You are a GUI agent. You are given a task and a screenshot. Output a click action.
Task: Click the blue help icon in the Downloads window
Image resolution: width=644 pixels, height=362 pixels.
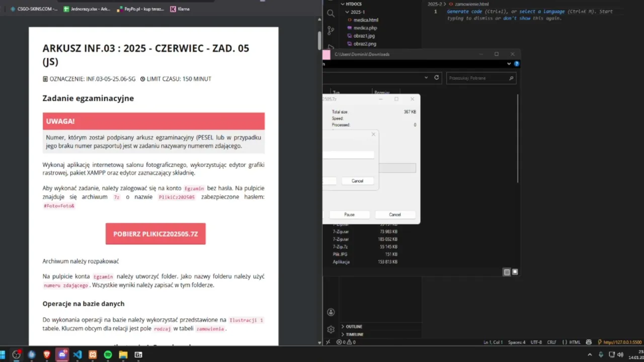(516, 64)
